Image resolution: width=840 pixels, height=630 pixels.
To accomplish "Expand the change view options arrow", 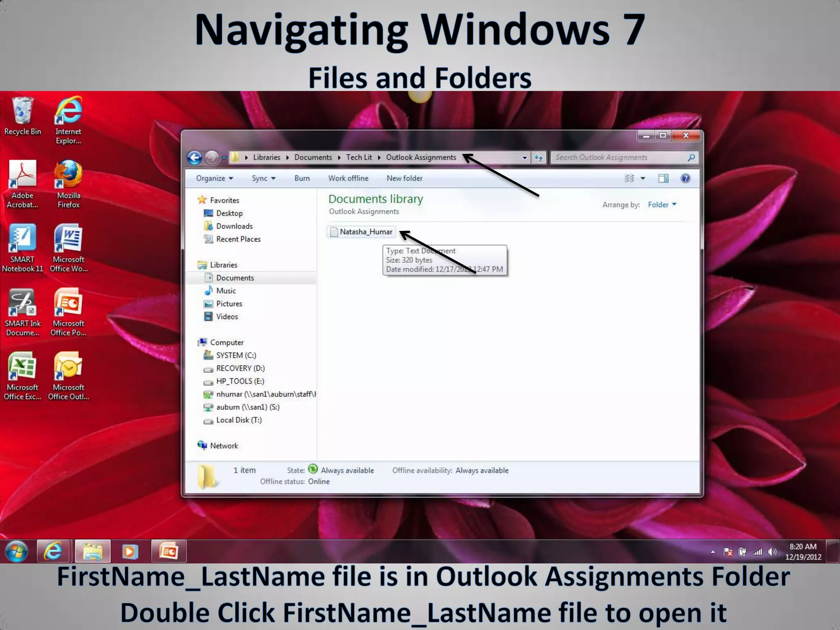I will tap(643, 178).
